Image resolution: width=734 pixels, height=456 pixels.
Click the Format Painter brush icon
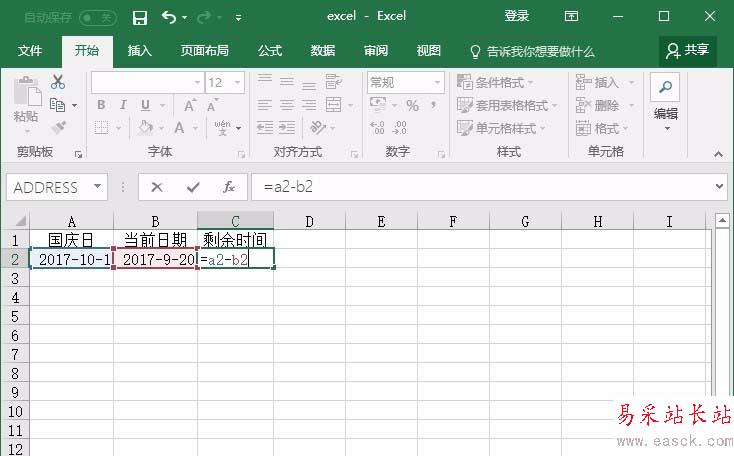pos(58,128)
